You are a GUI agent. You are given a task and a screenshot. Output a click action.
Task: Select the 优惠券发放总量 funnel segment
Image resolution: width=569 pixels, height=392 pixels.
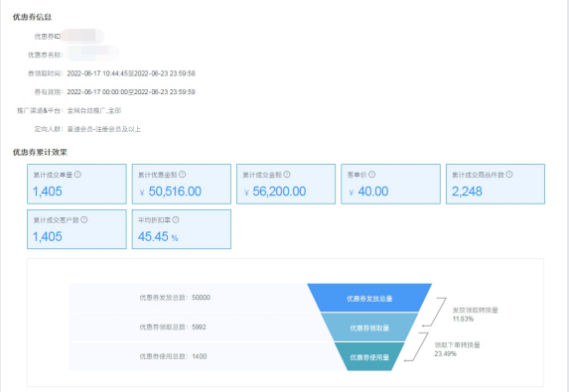point(369,298)
